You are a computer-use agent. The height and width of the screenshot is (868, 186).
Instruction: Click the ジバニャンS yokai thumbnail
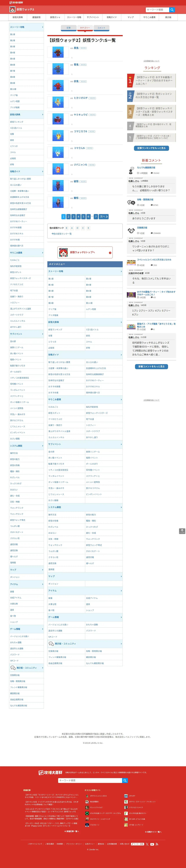click(x=58, y=169)
